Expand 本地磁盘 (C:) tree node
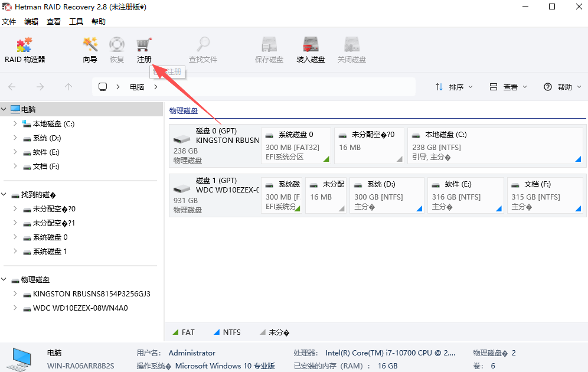Viewport: 588px width, 372px height. point(15,123)
